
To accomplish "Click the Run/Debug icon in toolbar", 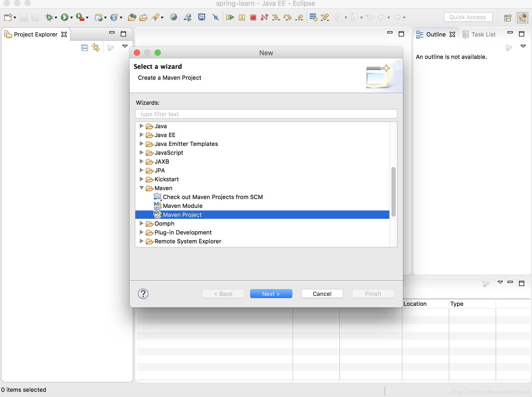I will pyautogui.click(x=65, y=17).
